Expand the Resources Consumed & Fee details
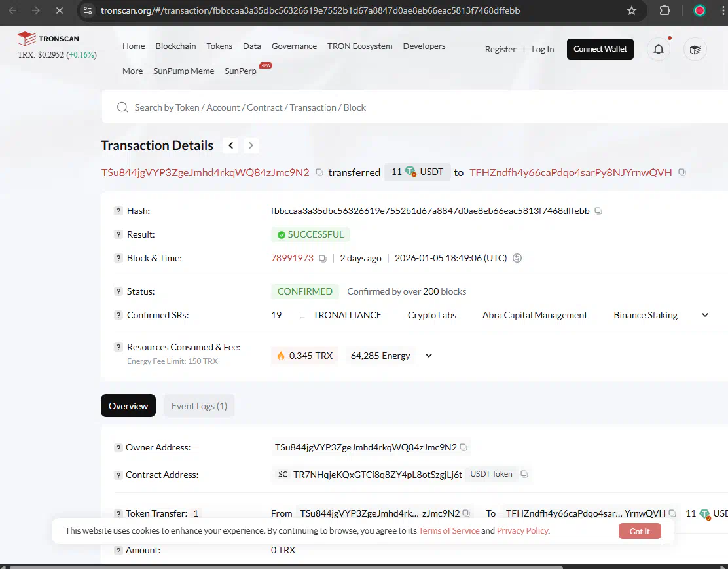 [x=429, y=356]
